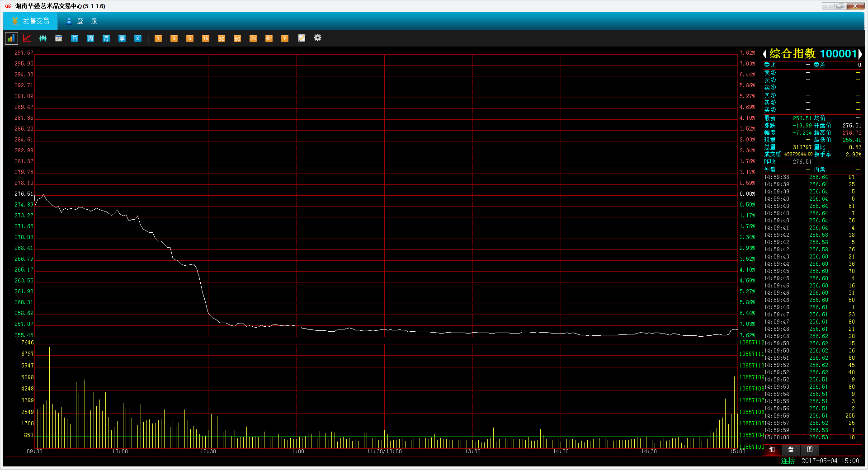Click the notepad edit icon

pyautogui.click(x=302, y=38)
